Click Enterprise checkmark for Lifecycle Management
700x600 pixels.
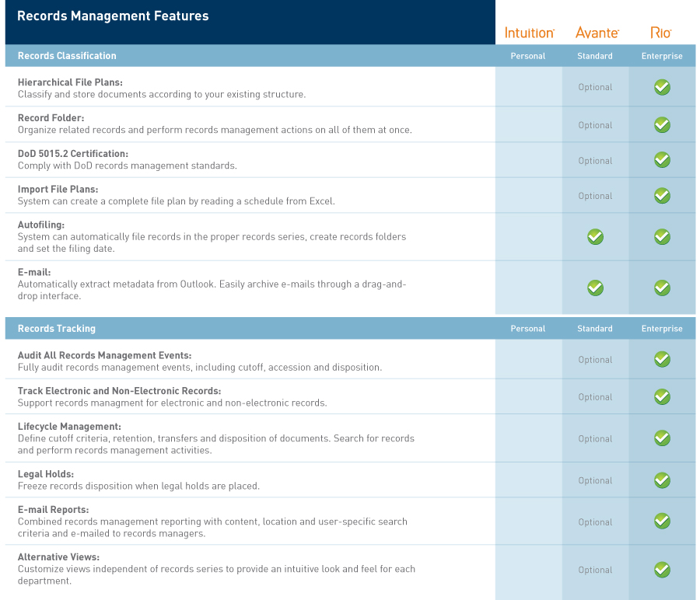(662, 438)
